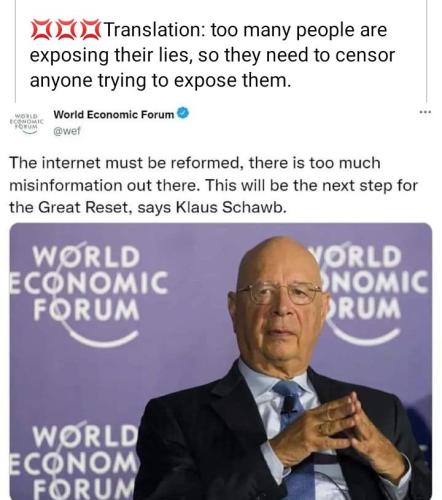Click the bottom-left World Economic Forum backdrop logo
This screenshot has height=500, width=442.
tap(75, 462)
